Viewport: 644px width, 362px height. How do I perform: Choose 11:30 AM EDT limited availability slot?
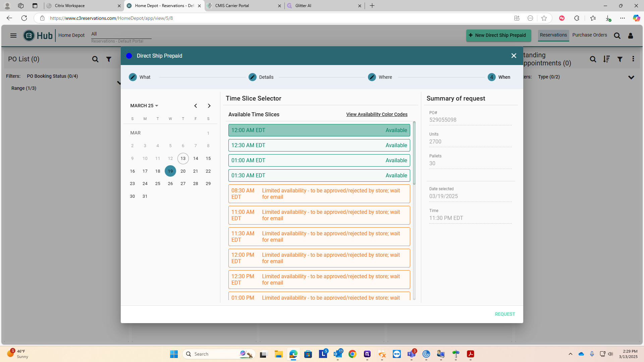pyautogui.click(x=319, y=237)
